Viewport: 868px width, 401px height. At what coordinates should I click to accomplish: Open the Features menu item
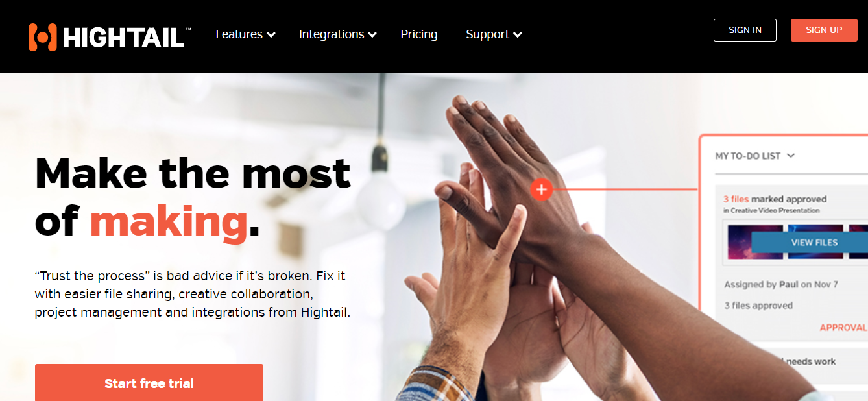[239, 34]
